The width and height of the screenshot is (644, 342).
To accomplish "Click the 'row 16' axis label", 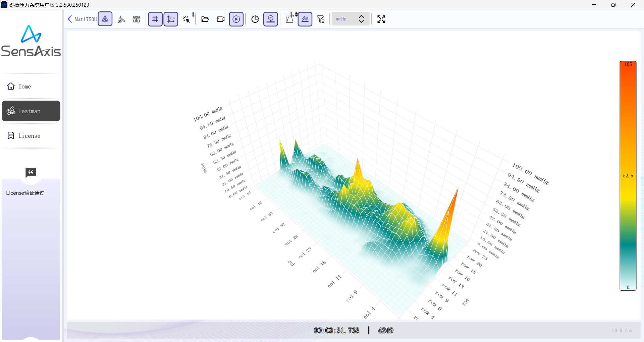I will (463, 275).
